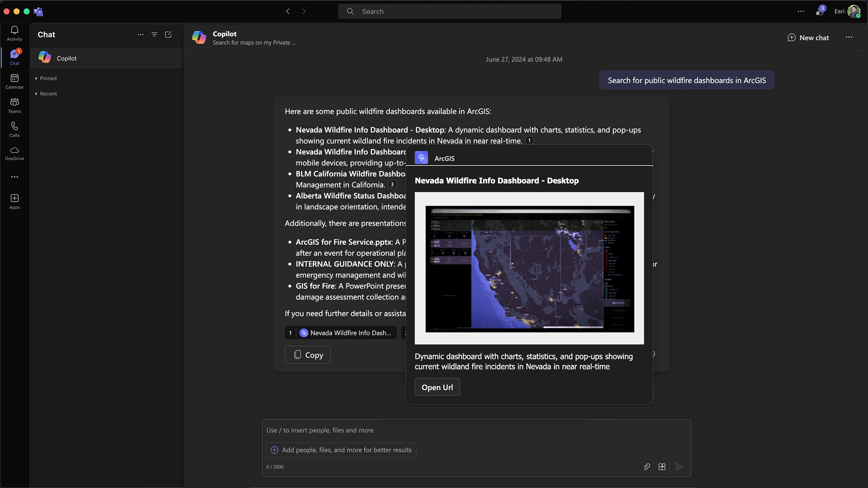Click the filter chats icon
Screen dimensions: 868x488
(154, 35)
